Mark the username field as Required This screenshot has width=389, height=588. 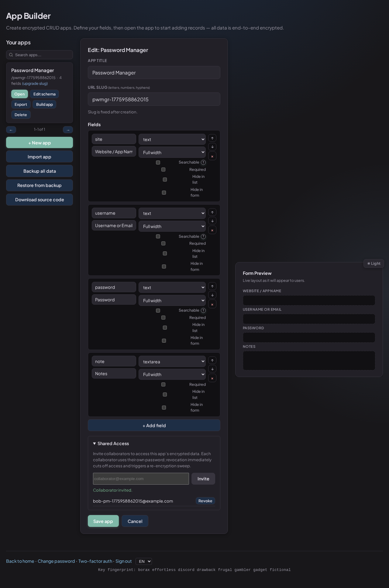pos(163,244)
